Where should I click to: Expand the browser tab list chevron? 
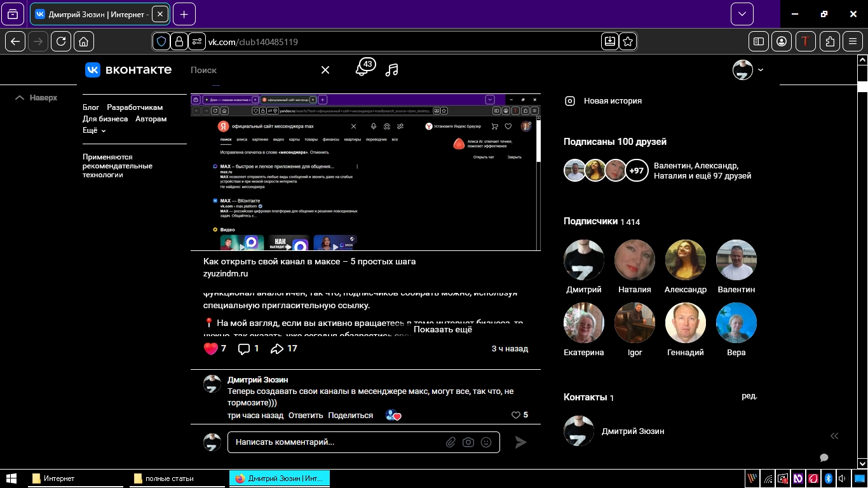pos(742,14)
